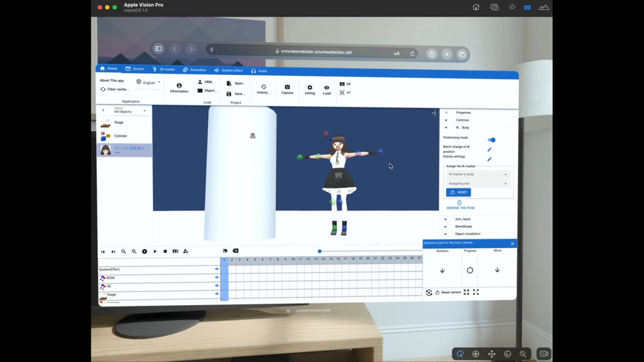Click Reset camera button
The image size is (644, 362).
point(448,292)
